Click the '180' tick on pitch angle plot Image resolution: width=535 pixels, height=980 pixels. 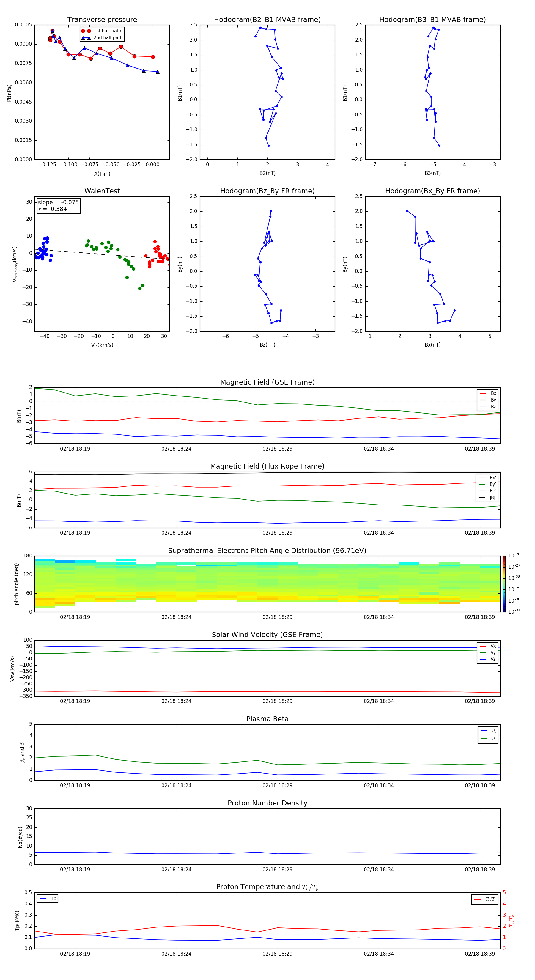pyautogui.click(x=28, y=556)
